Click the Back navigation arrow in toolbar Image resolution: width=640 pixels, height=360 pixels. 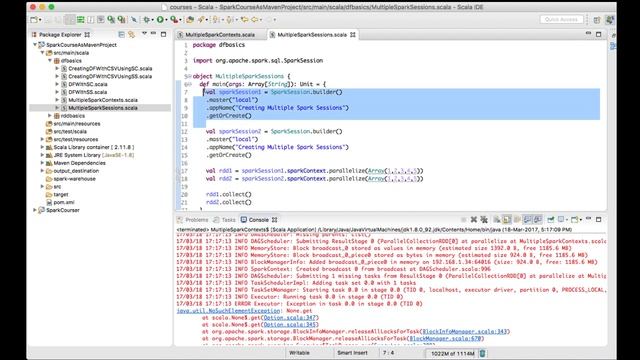tap(255, 19)
